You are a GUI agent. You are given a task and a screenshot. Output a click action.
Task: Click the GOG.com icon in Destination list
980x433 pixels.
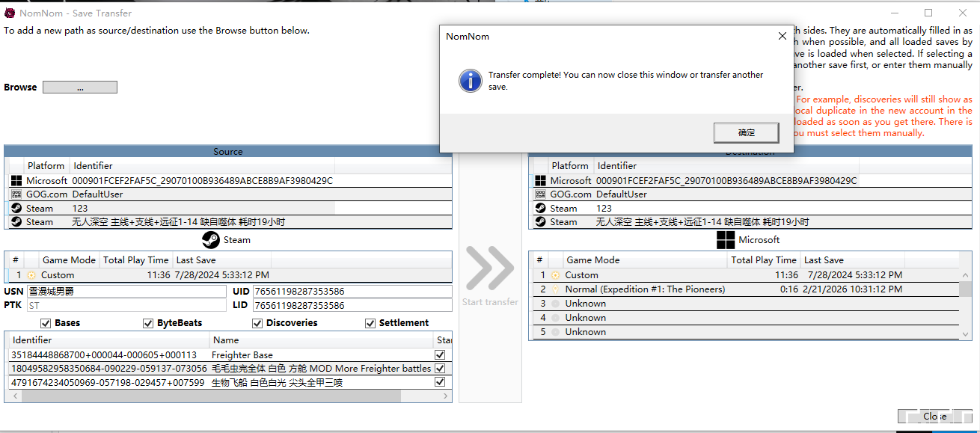tap(540, 194)
